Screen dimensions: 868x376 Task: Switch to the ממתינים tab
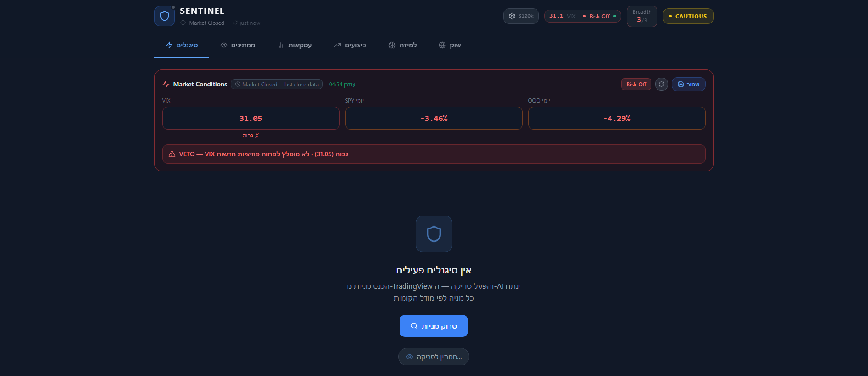(238, 45)
